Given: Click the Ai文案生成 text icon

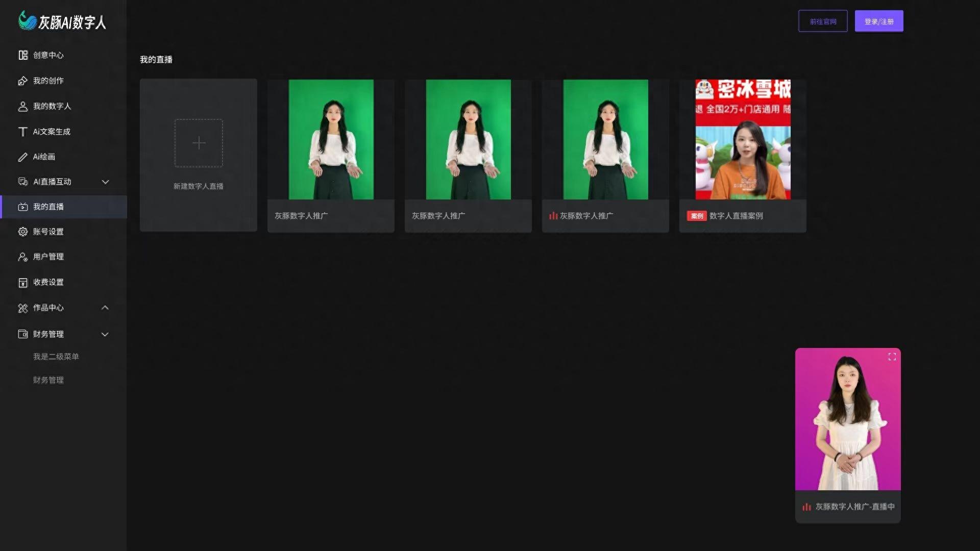Looking at the screenshot, I should click(23, 132).
